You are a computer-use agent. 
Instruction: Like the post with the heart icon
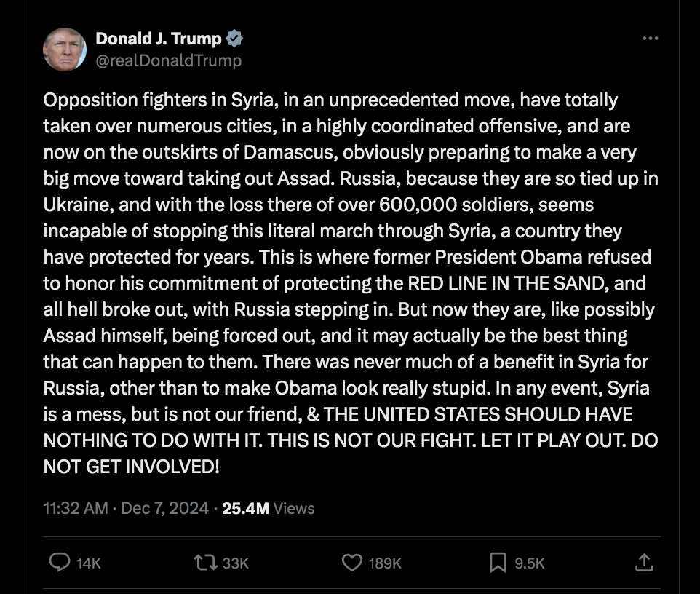coord(352,562)
